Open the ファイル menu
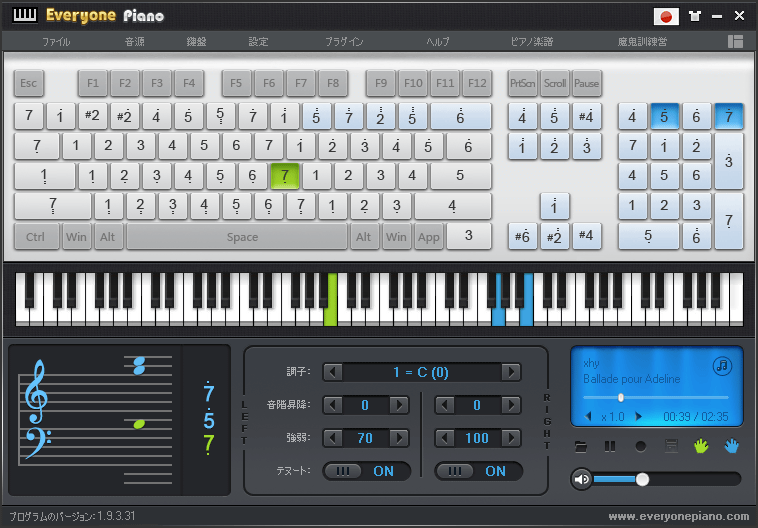This screenshot has height=528, width=758. (56, 42)
